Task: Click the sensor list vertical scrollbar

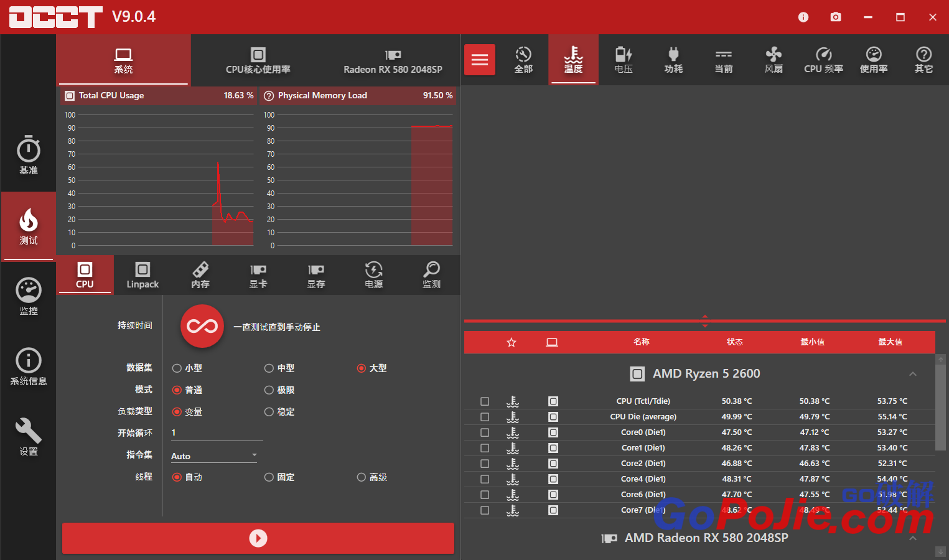Action: click(x=940, y=408)
